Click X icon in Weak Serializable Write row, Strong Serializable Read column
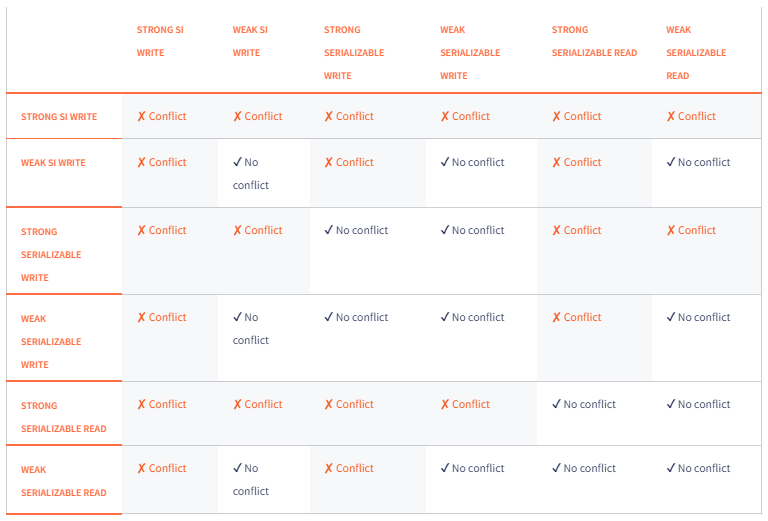The height and width of the screenshot is (521, 768). pos(556,318)
